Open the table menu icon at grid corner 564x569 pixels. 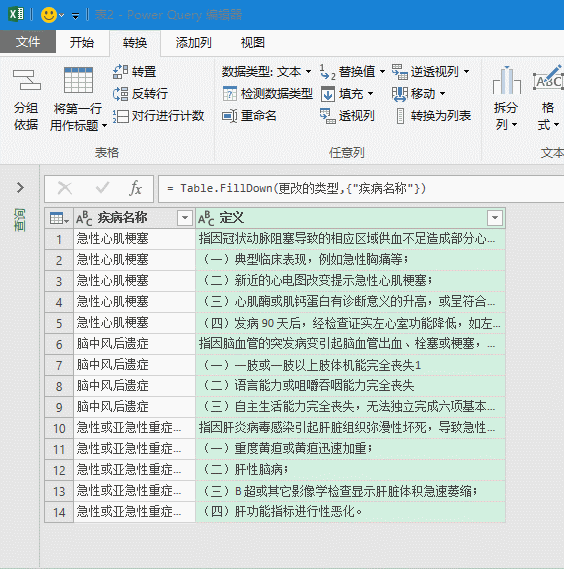(x=59, y=218)
